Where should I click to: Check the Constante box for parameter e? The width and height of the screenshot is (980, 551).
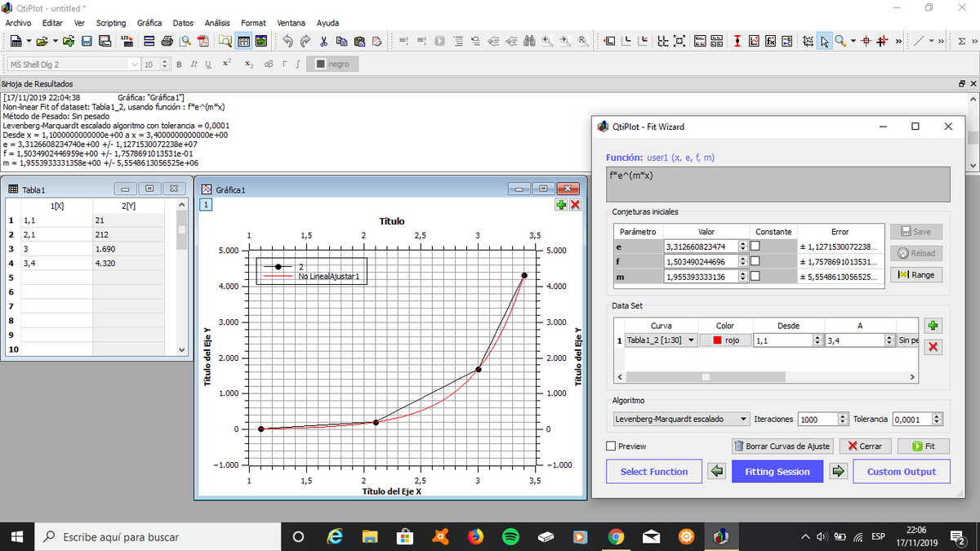755,246
